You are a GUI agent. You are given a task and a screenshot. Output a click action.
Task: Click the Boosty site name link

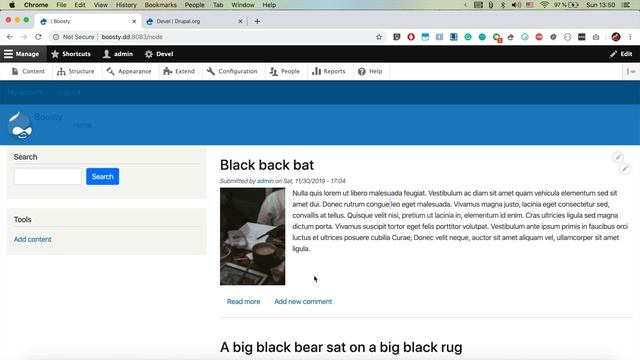48,117
